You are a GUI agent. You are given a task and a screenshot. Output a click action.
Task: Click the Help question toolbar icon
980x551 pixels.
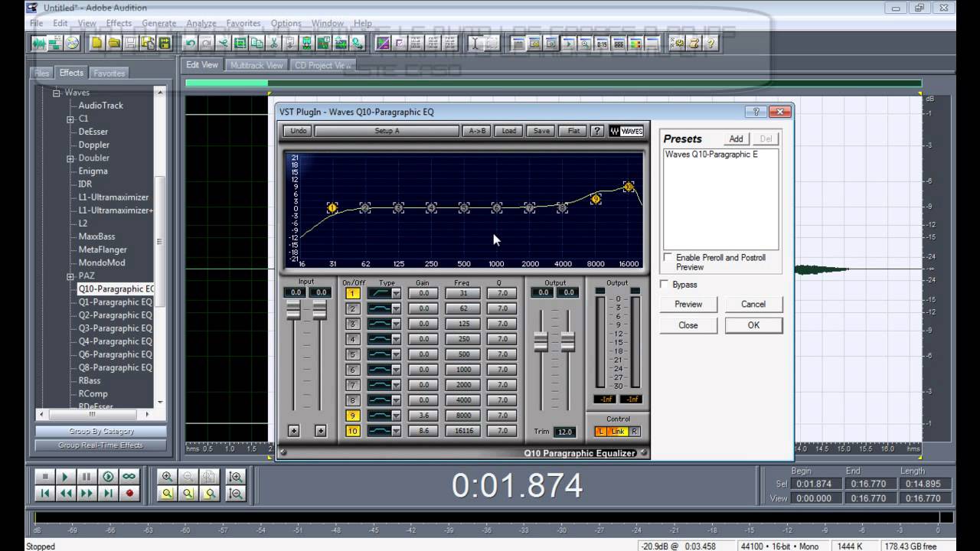711,44
